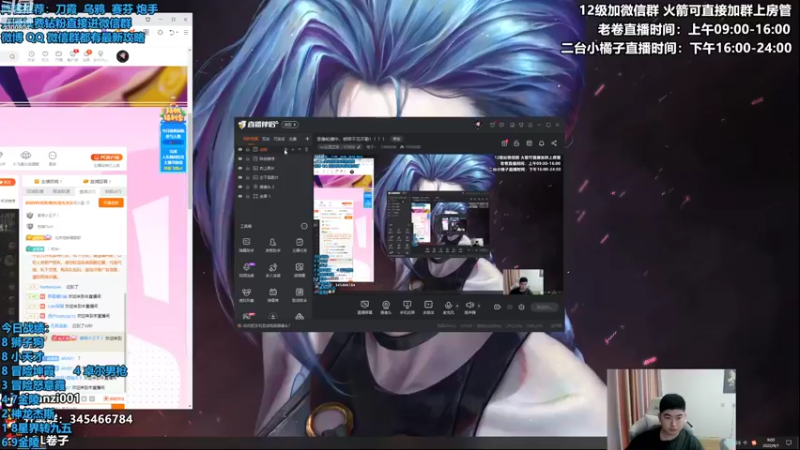Click the browser search magnifier icon

(12, 57)
